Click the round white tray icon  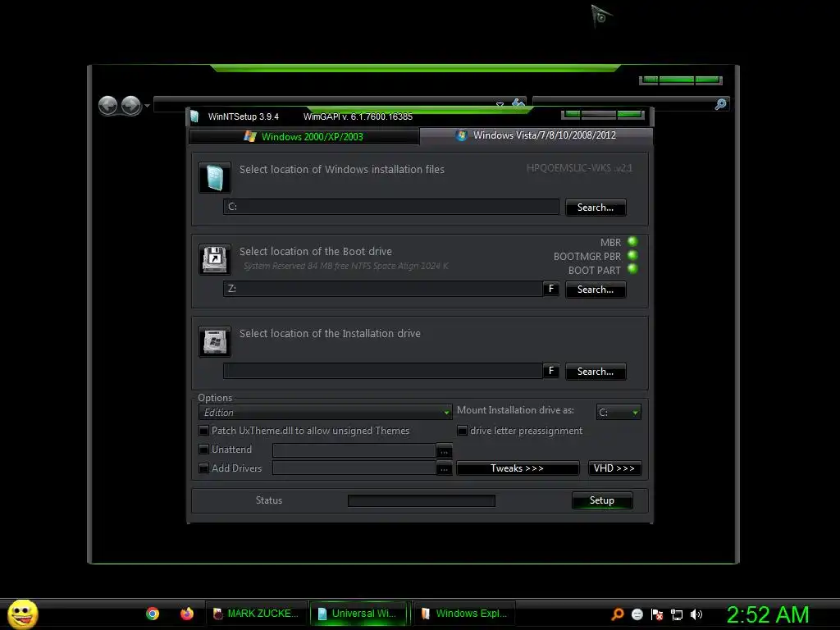click(x=637, y=614)
